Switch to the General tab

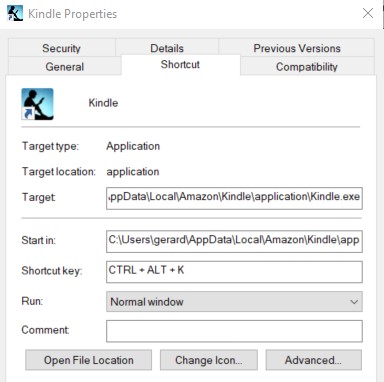[65, 66]
